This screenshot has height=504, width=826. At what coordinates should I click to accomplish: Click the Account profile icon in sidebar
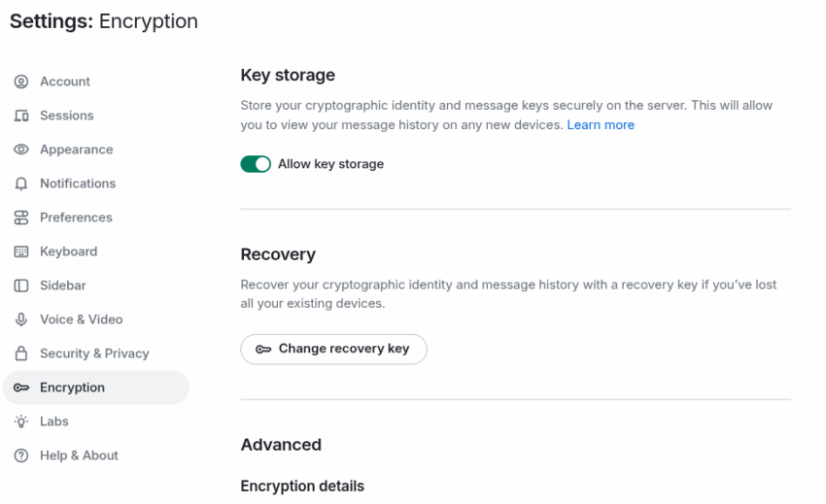coord(21,82)
